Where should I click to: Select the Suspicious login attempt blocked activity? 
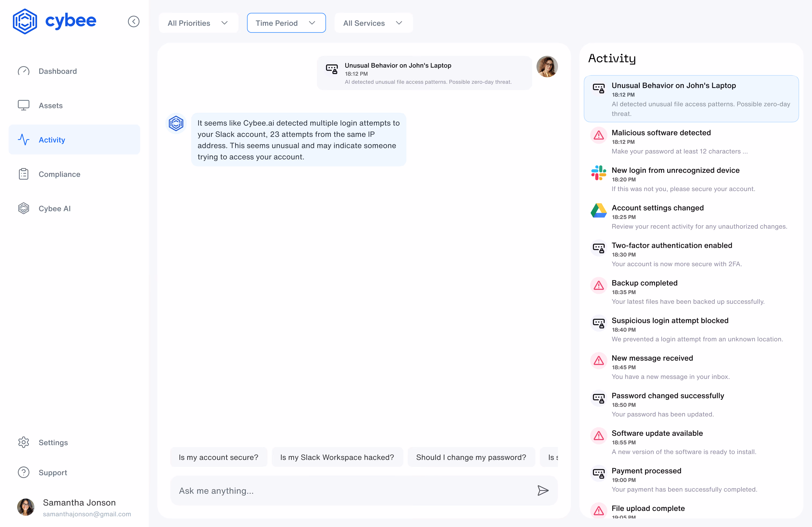point(670,320)
